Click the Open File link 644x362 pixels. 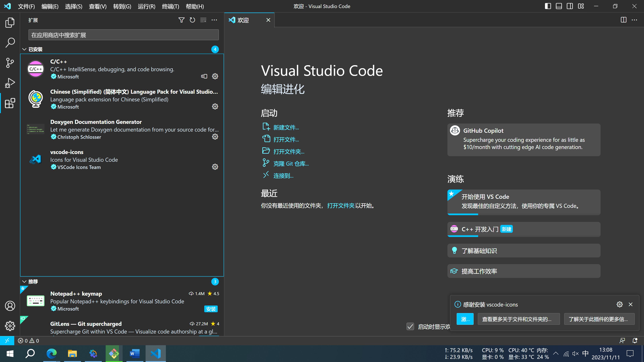point(286,139)
